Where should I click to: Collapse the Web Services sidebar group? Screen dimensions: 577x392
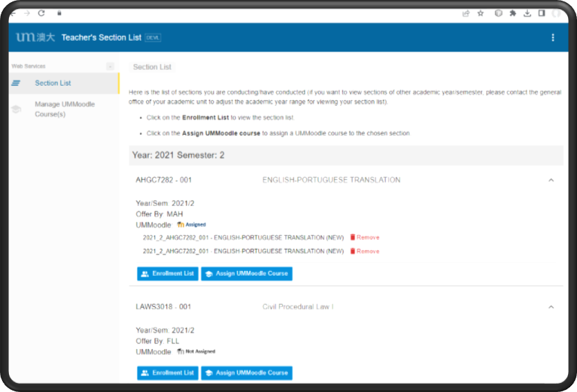(109, 66)
